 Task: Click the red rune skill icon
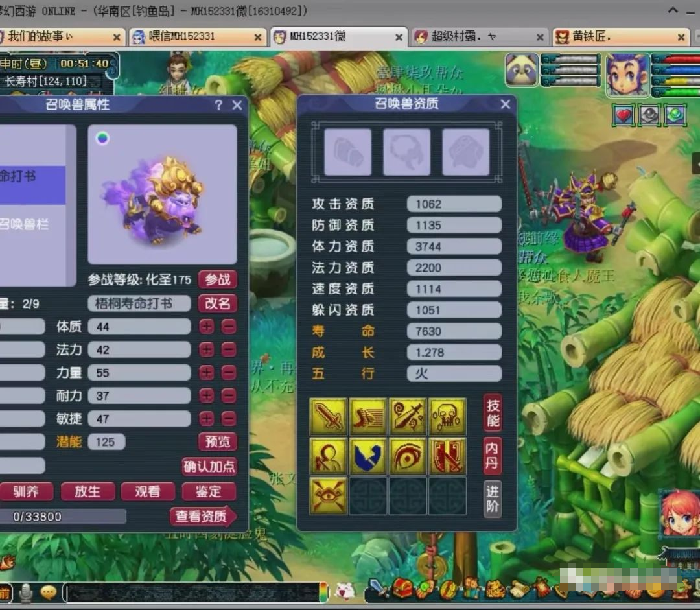(447, 456)
